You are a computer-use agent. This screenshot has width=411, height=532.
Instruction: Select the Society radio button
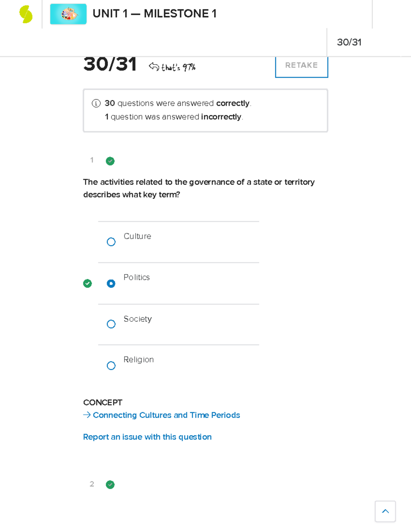click(x=111, y=324)
